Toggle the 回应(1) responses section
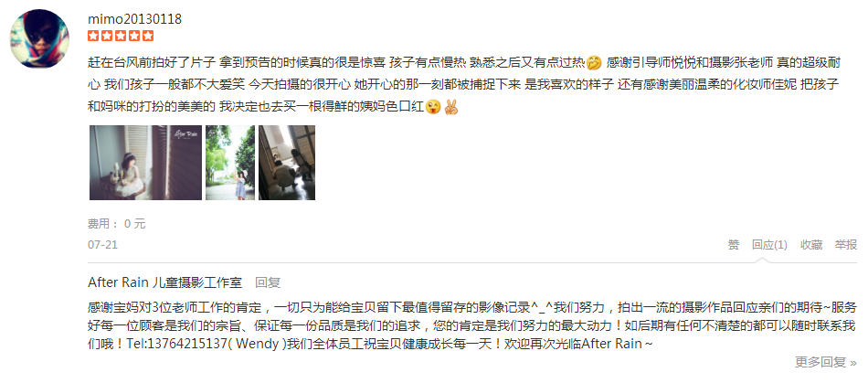868x383 pixels. point(769,245)
